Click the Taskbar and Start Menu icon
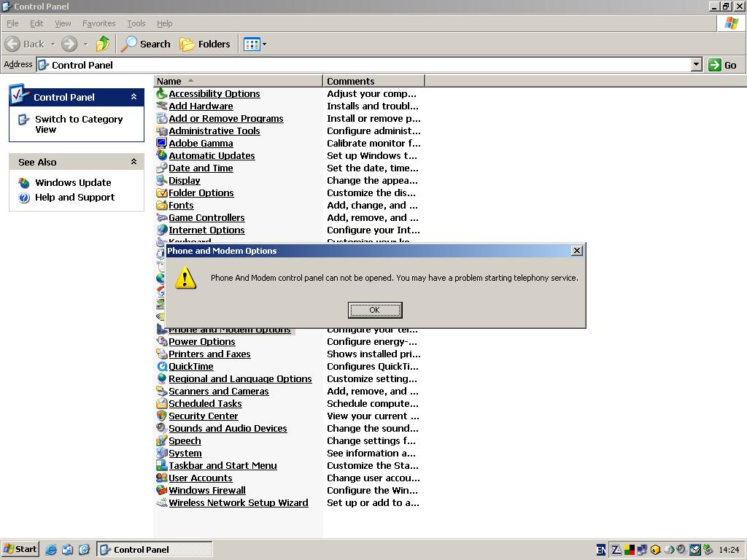The width and height of the screenshot is (747, 560). [x=162, y=465]
